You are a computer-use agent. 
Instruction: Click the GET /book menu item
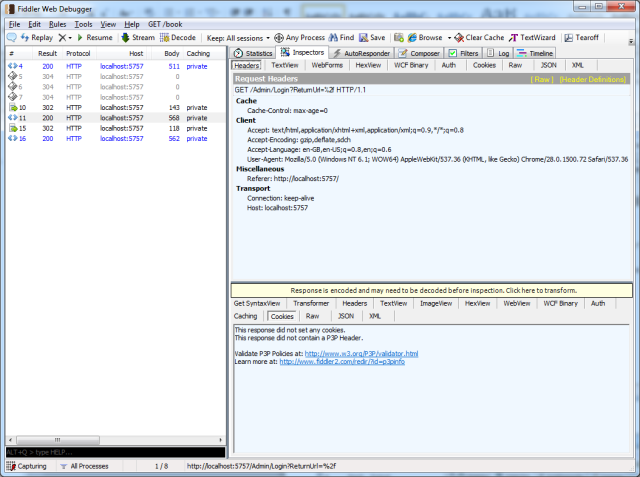(x=165, y=24)
